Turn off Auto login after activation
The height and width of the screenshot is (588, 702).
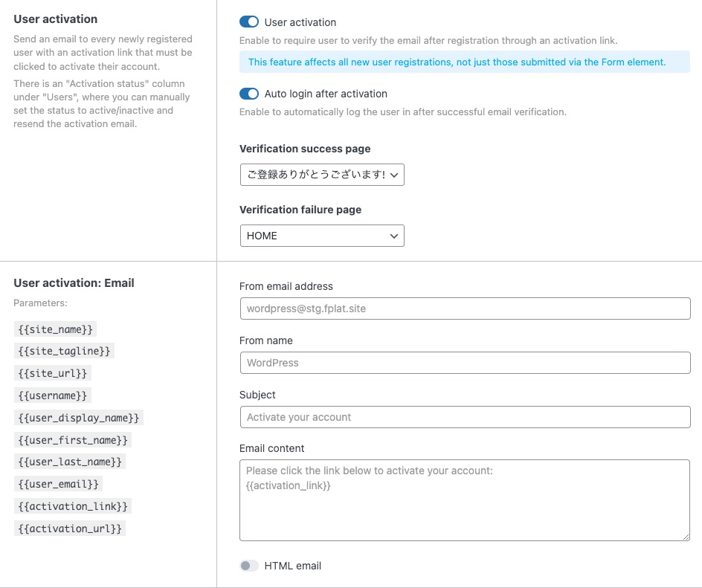[248, 94]
